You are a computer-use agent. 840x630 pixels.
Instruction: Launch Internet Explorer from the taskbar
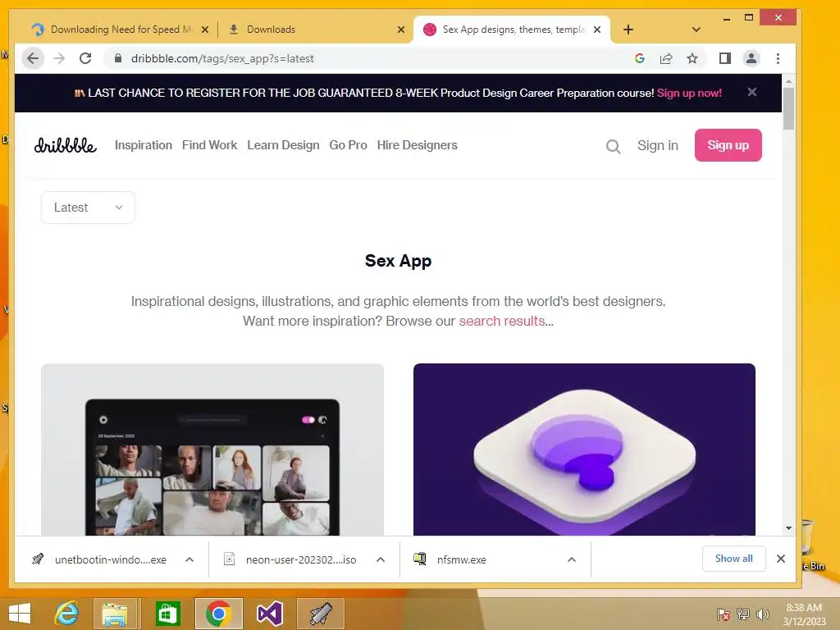click(67, 614)
